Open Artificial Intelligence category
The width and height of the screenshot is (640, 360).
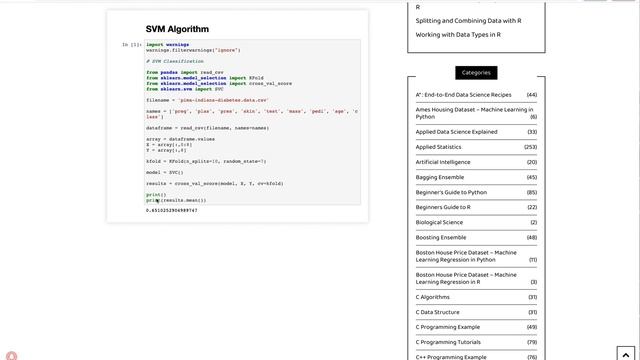(443, 162)
